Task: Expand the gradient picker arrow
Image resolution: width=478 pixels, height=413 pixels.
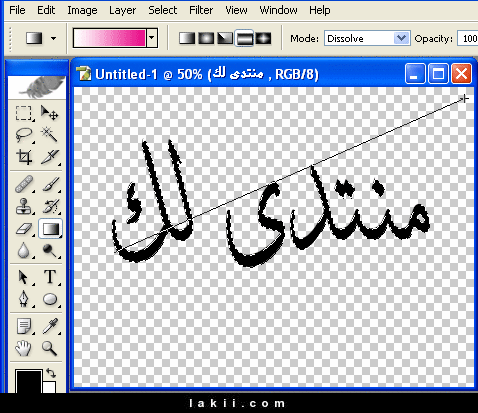Action: click(x=152, y=38)
